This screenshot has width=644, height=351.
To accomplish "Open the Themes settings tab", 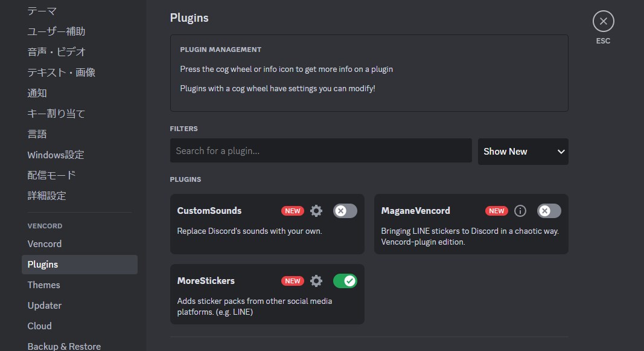I will point(44,285).
